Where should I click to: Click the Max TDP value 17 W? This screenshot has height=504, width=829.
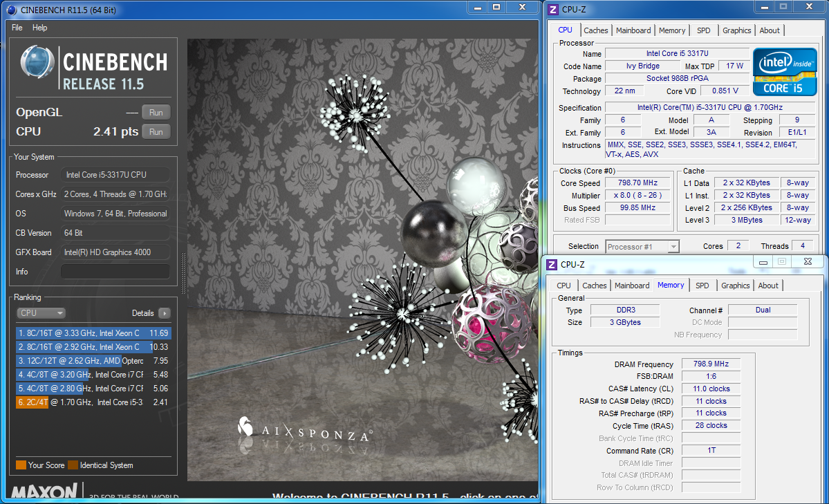[x=734, y=66]
